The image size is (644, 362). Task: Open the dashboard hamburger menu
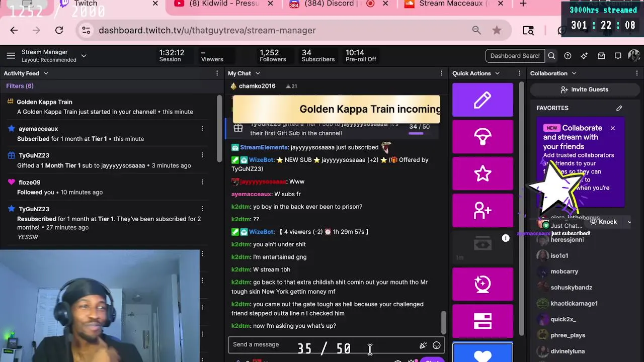[x=11, y=56]
